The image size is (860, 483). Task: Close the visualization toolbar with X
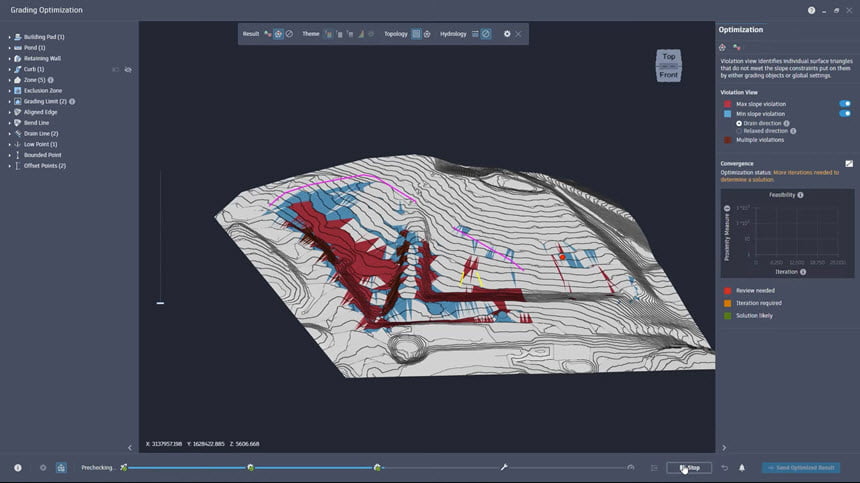[x=518, y=34]
